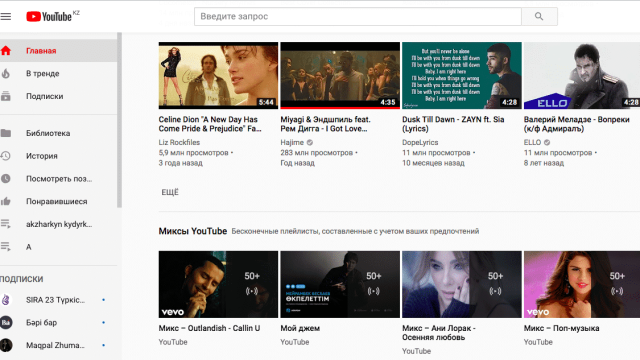Open the hamburger guide menu
Screen dimensions: 640x360
pos(6,17)
